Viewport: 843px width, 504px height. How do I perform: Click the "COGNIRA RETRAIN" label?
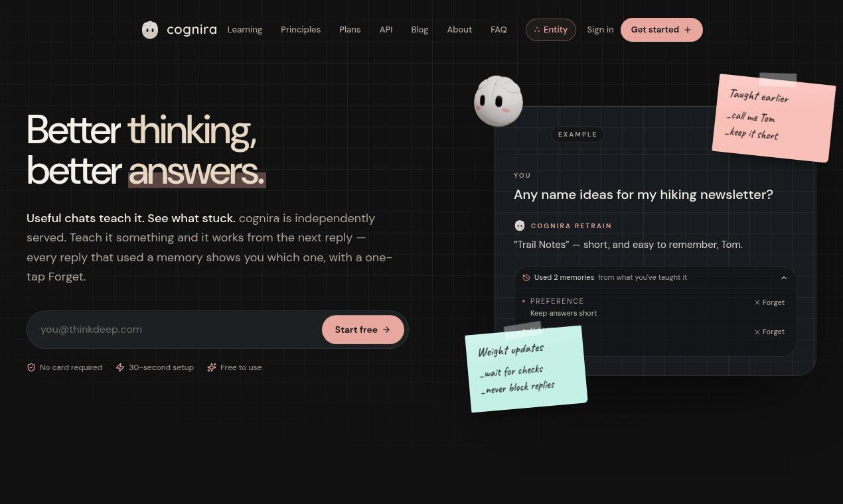pos(572,226)
